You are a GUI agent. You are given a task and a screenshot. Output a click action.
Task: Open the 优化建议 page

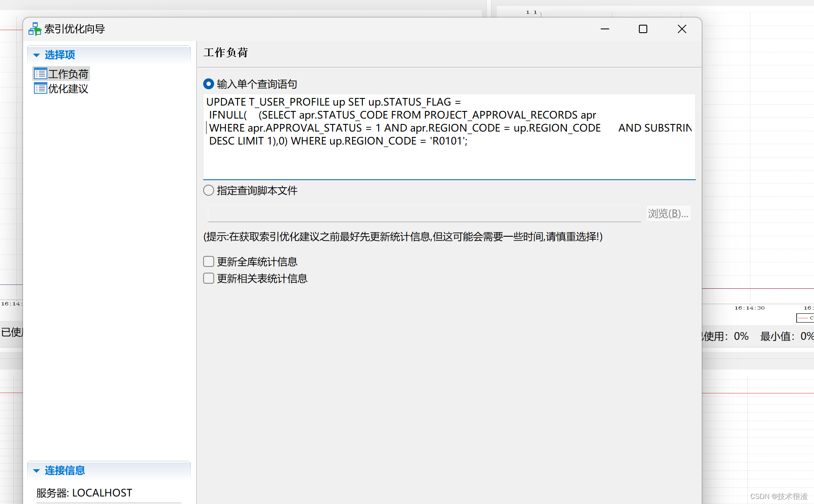[61, 88]
